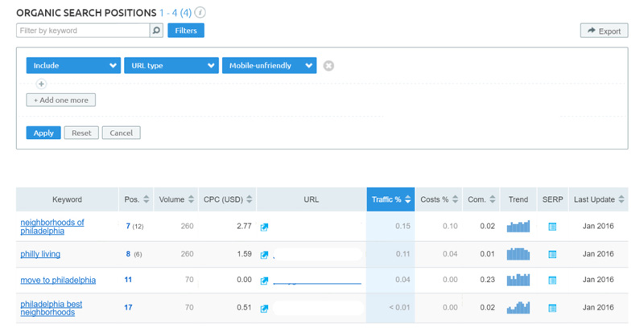The image size is (644, 332).
Task: Click the Filters button
Action: point(186,31)
